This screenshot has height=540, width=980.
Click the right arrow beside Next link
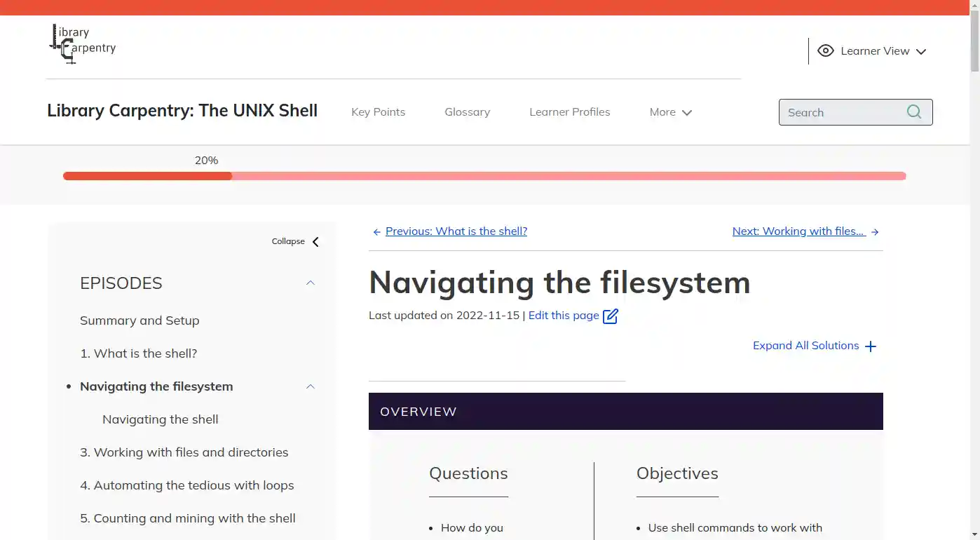[x=875, y=231]
